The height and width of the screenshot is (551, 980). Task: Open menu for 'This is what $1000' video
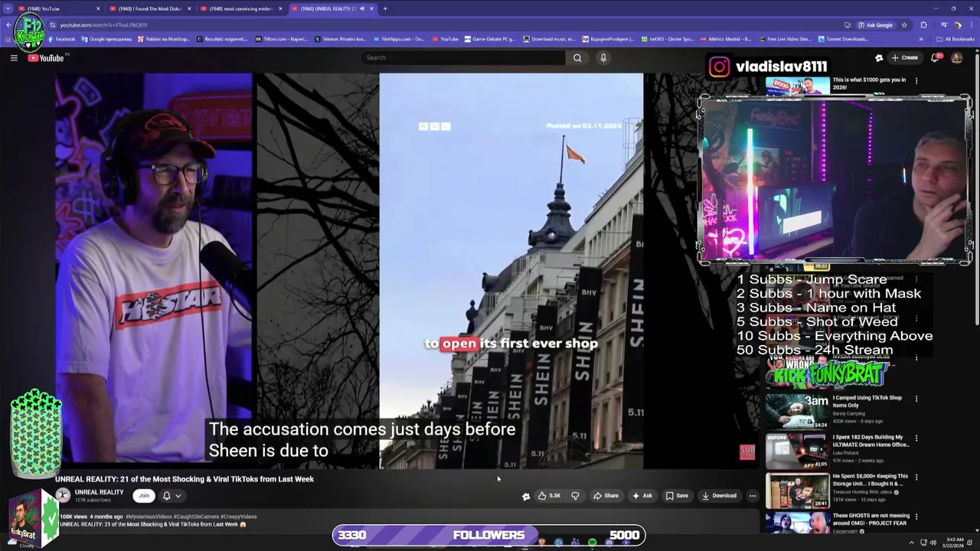(916, 80)
